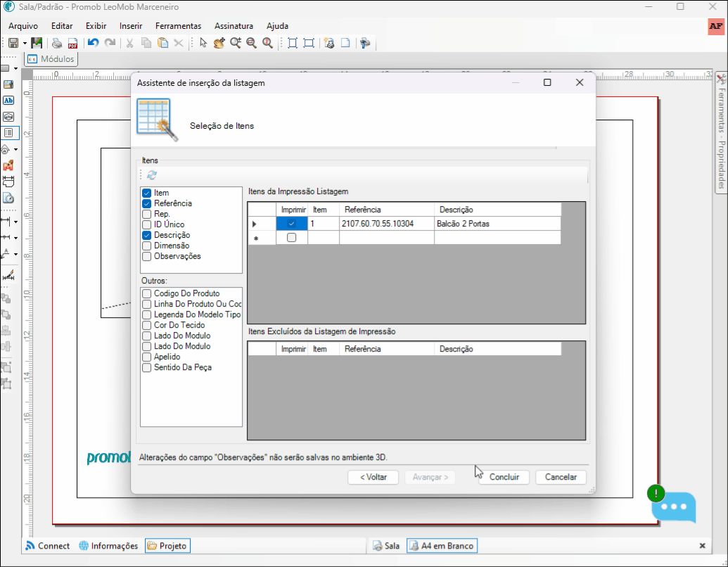Click the new print page sparkle icon
The width and height of the screenshot is (728, 567).
click(329, 43)
